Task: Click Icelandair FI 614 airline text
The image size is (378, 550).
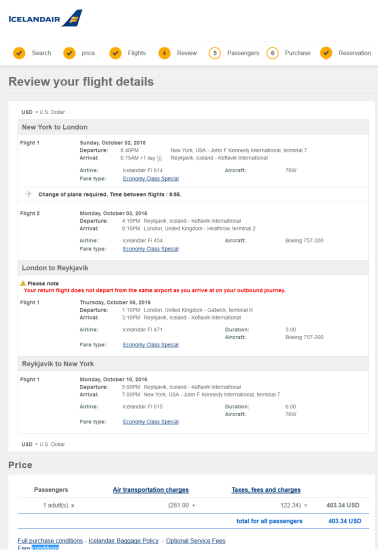Action: [x=143, y=170]
